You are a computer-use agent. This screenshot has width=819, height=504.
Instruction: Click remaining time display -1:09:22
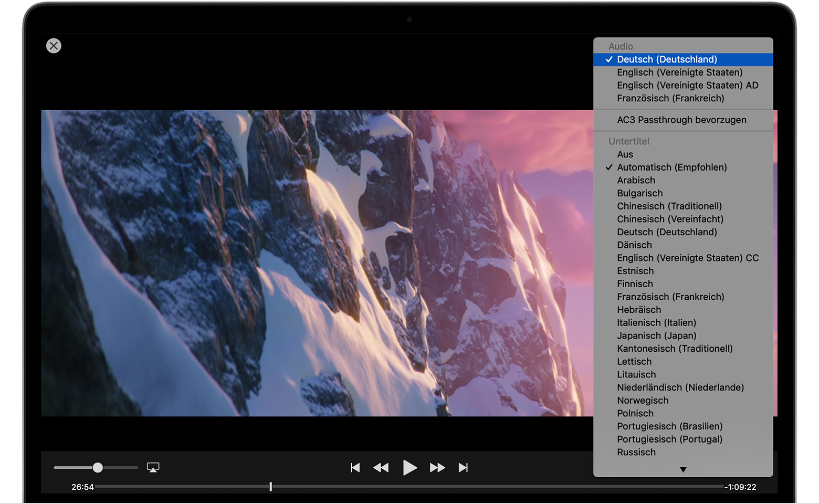[740, 487]
